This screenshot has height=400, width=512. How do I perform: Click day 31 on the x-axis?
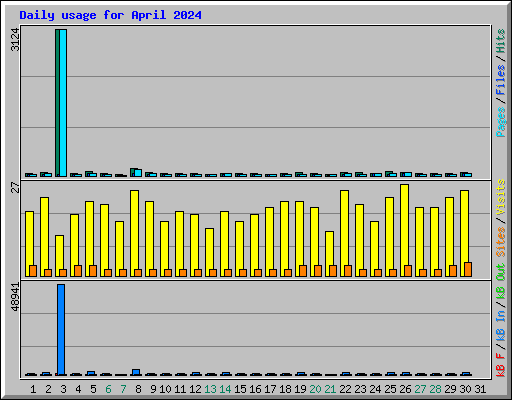tap(480, 389)
